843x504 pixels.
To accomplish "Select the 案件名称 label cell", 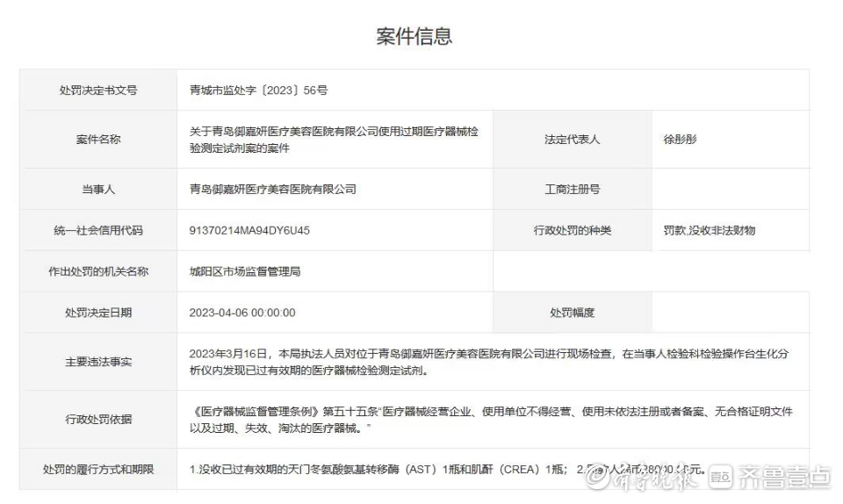I will (98, 140).
